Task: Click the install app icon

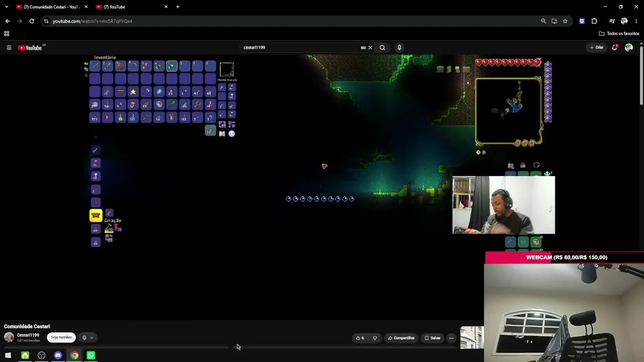Action: 554,21
